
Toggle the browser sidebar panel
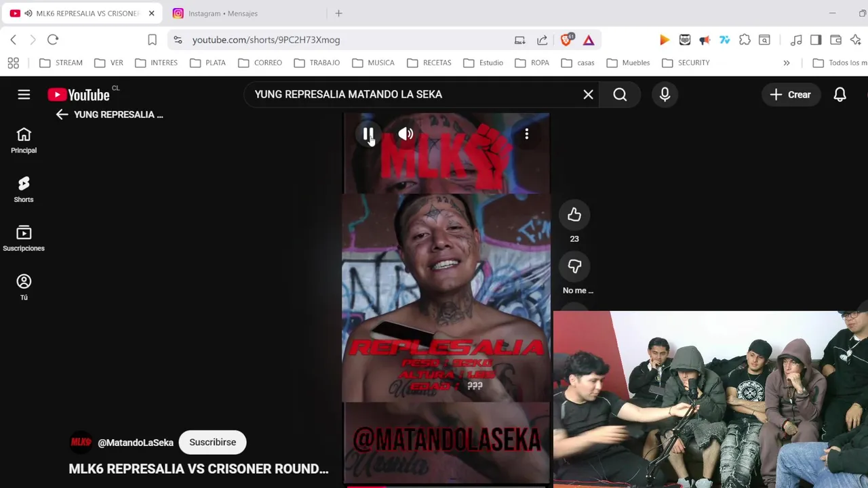[816, 40]
